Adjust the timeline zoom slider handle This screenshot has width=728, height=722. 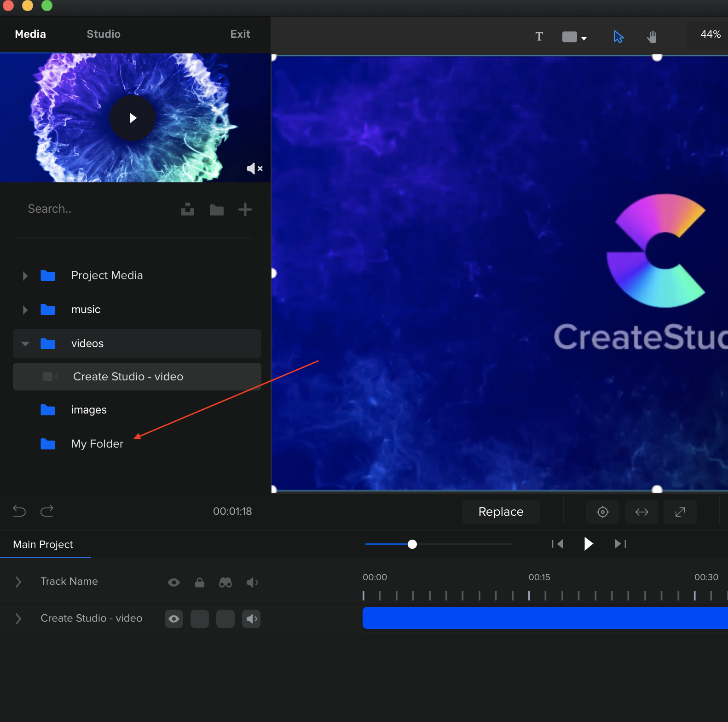click(x=412, y=544)
